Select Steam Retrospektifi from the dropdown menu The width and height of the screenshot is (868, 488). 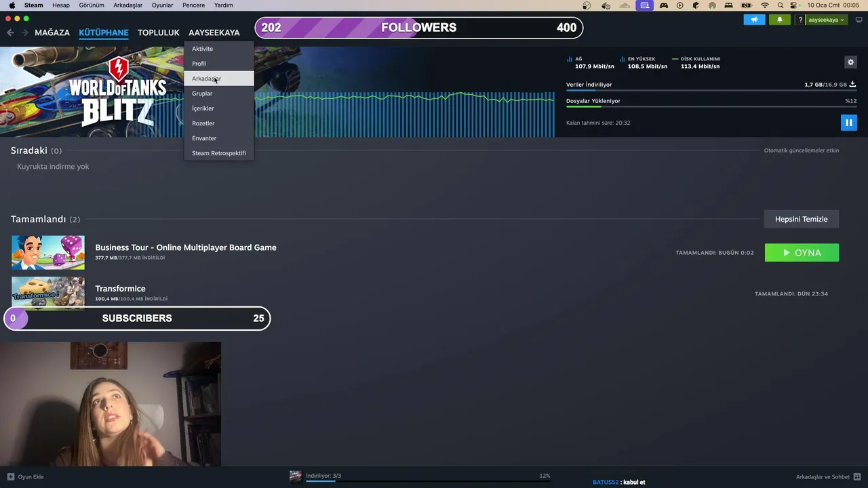[219, 153]
